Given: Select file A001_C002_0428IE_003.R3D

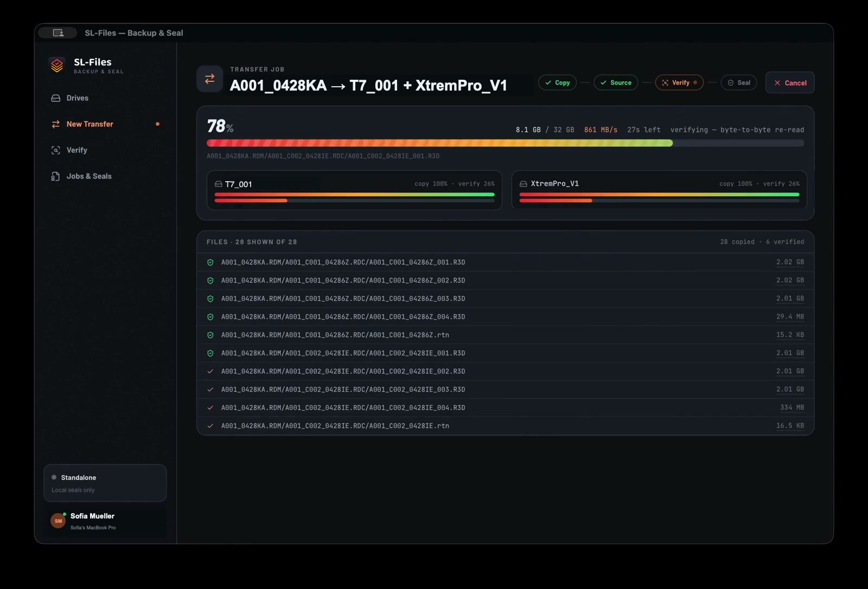Looking at the screenshot, I should tap(505, 390).
